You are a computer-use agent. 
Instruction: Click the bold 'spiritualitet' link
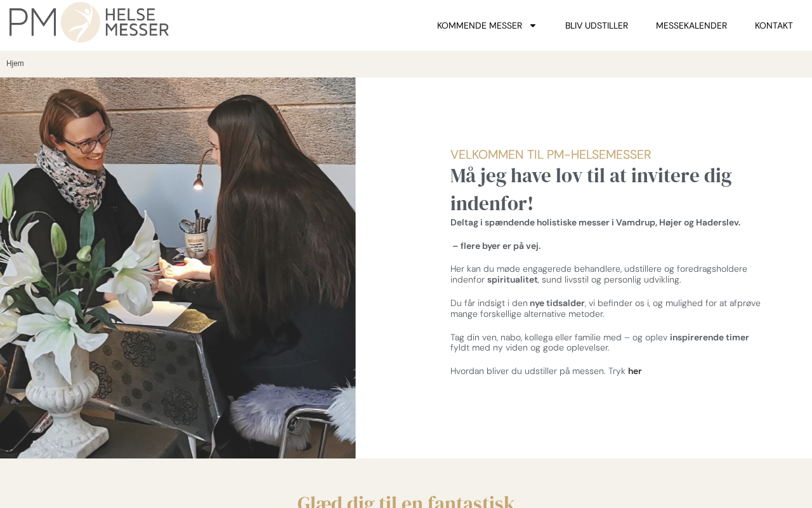coord(513,279)
